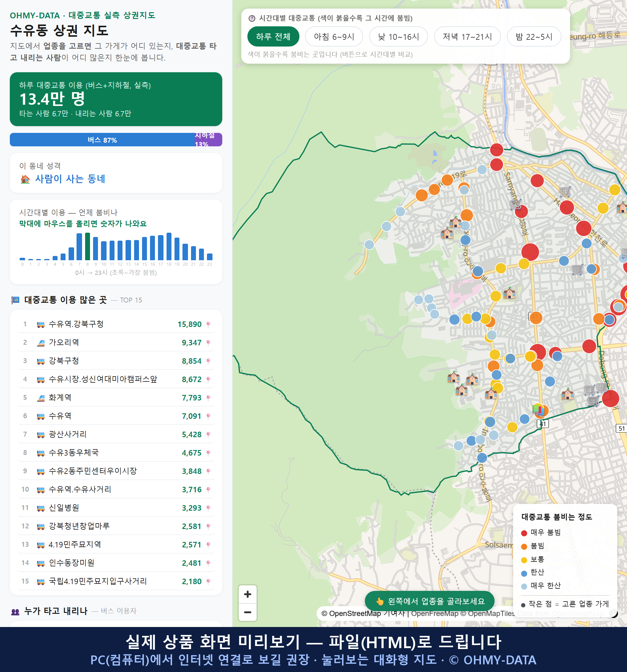This screenshot has height=672, width=627.
Task: Click the light blue 매우 한산 legend swatch
Action: (524, 587)
